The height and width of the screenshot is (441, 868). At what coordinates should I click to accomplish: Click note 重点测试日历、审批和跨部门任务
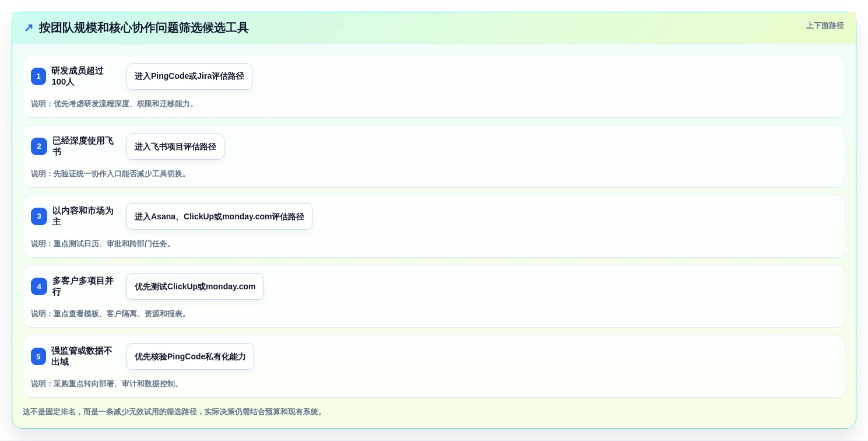tap(103, 244)
